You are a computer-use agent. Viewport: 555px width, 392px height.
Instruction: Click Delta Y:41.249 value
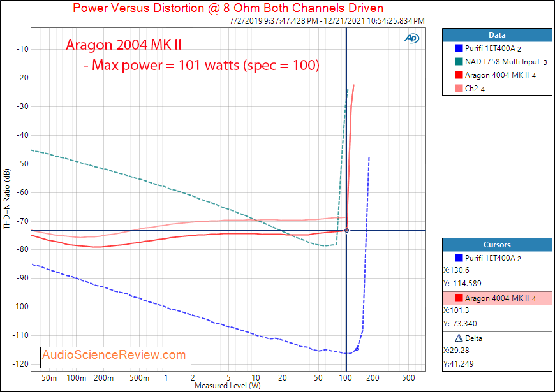pyautogui.click(x=459, y=364)
